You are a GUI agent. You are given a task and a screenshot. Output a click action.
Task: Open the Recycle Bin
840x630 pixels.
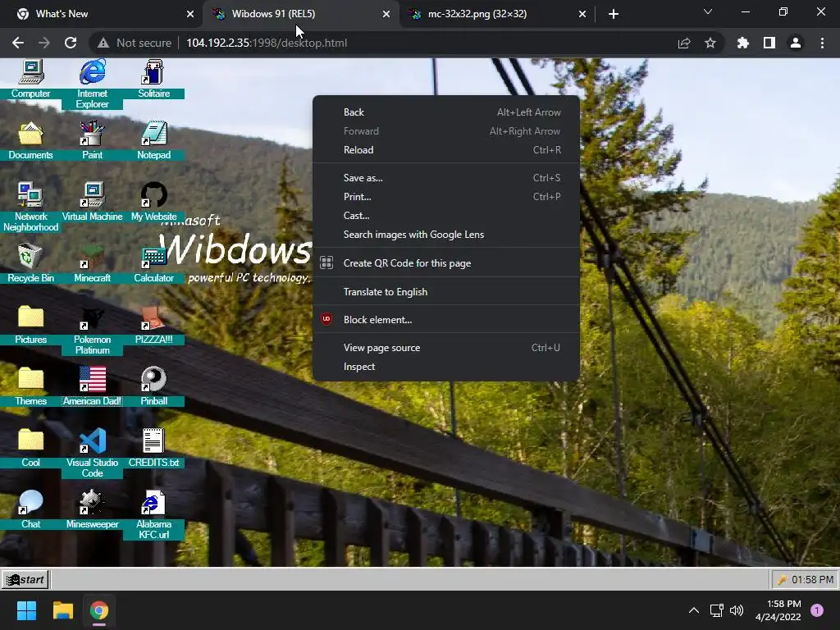pyautogui.click(x=30, y=263)
